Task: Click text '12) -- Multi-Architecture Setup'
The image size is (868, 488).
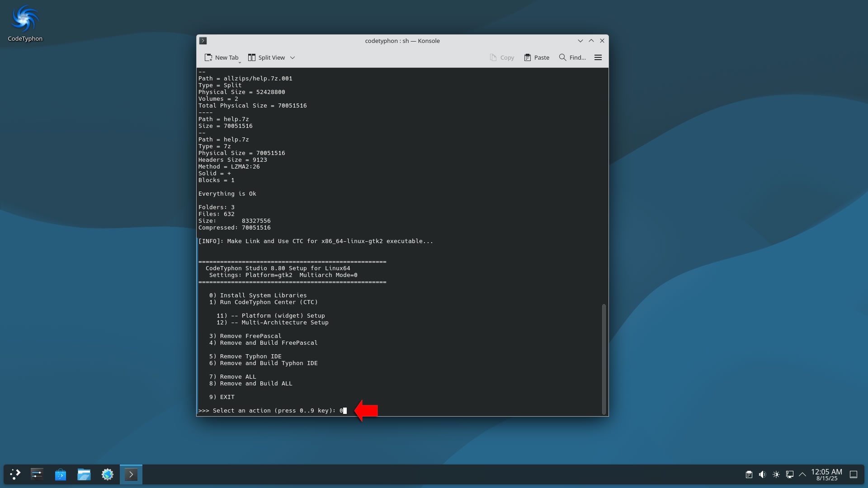Action: point(272,323)
